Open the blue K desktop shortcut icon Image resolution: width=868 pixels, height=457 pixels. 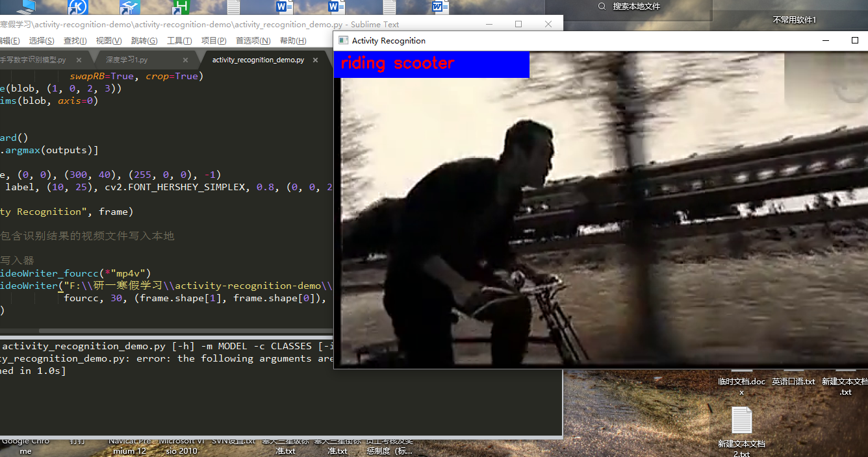(77, 7)
